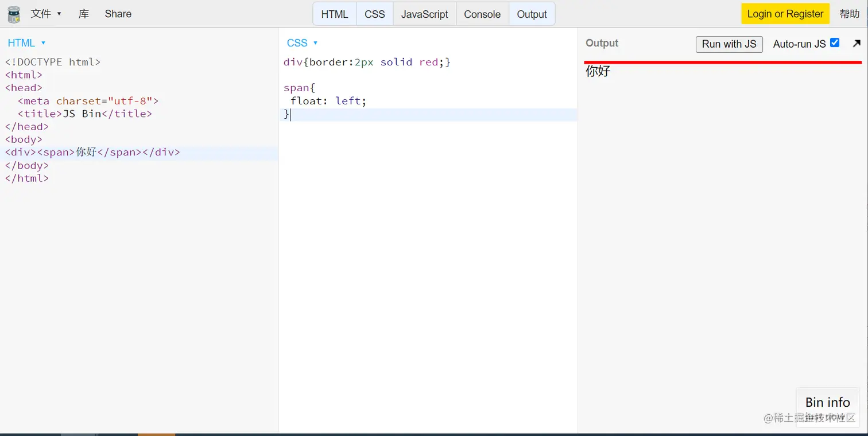The width and height of the screenshot is (868, 436).
Task: Click the Share menu item
Action: tap(118, 14)
